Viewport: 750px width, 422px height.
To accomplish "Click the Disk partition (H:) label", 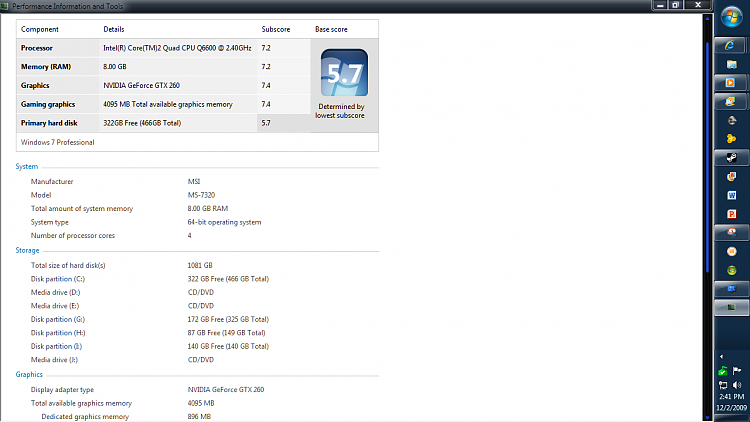I will (58, 333).
